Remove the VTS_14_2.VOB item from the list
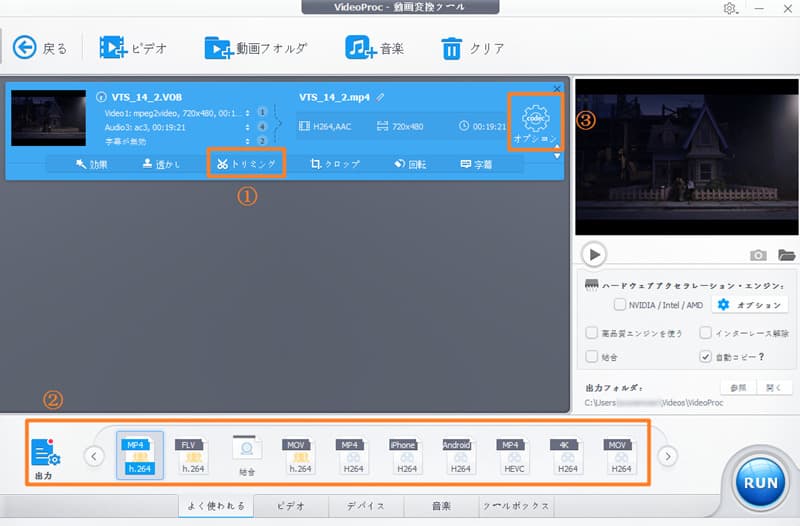The height and width of the screenshot is (526, 800). 557,89
